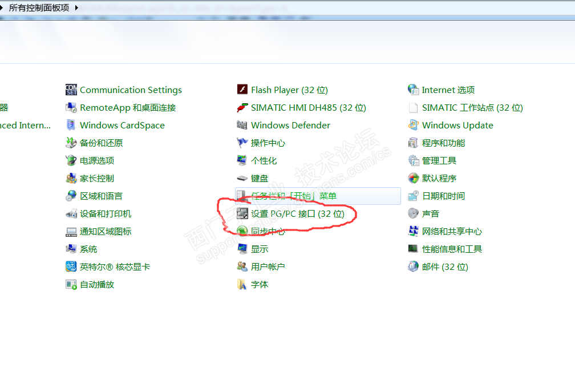Open the 英特尔® 核芯显卡 link text
575x392 pixels.
115,266
